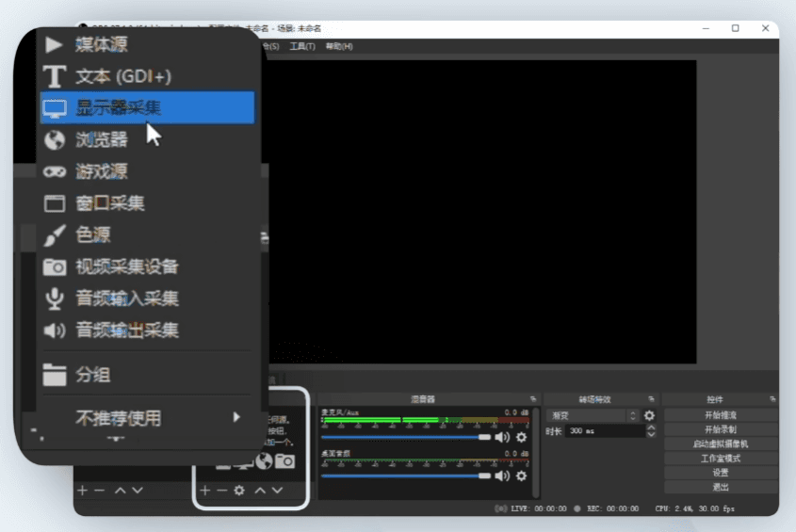Click 开始推流 button

click(x=721, y=415)
